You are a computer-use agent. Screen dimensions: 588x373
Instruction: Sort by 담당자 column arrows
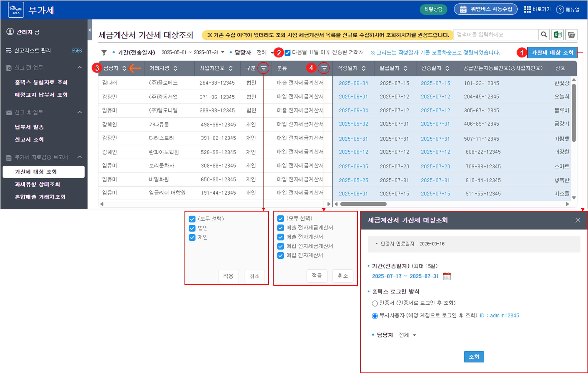tap(124, 68)
